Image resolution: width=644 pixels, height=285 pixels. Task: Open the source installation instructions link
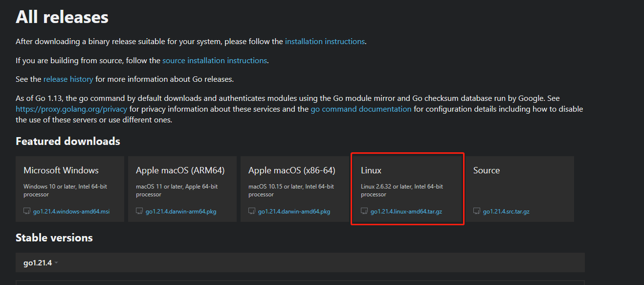[215, 61]
